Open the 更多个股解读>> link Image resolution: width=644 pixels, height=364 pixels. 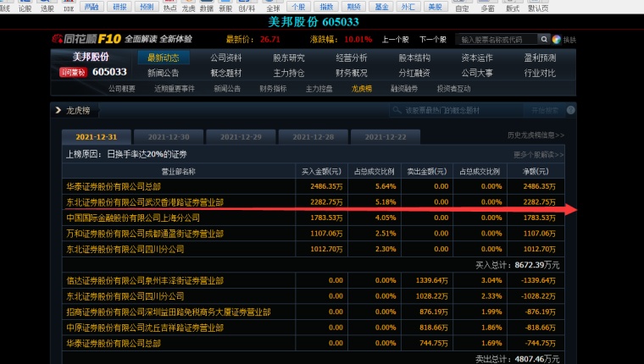pos(539,154)
